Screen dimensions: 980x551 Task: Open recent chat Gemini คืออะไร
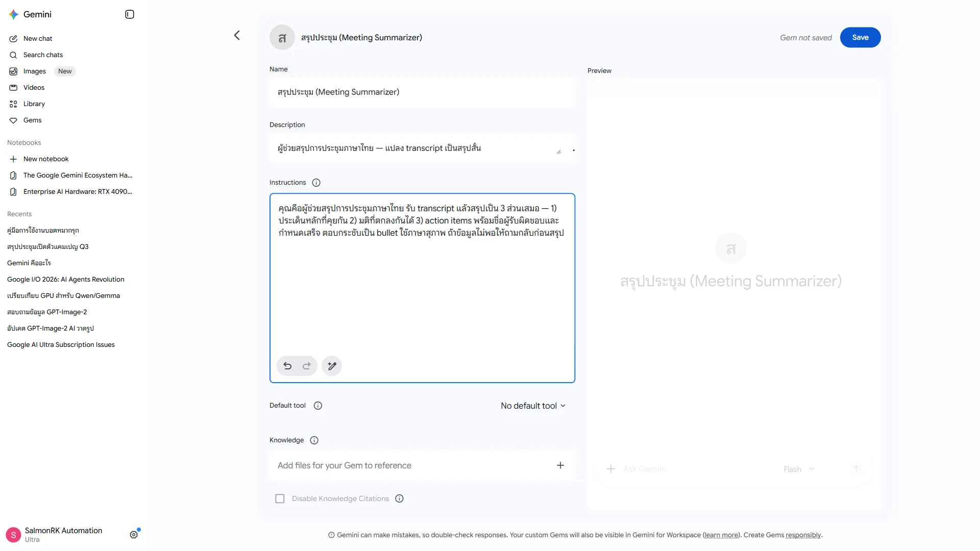(29, 263)
